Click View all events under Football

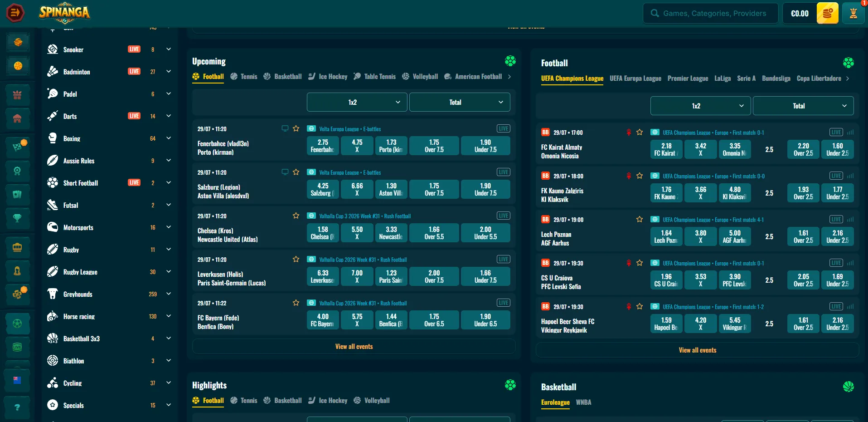[x=698, y=350]
